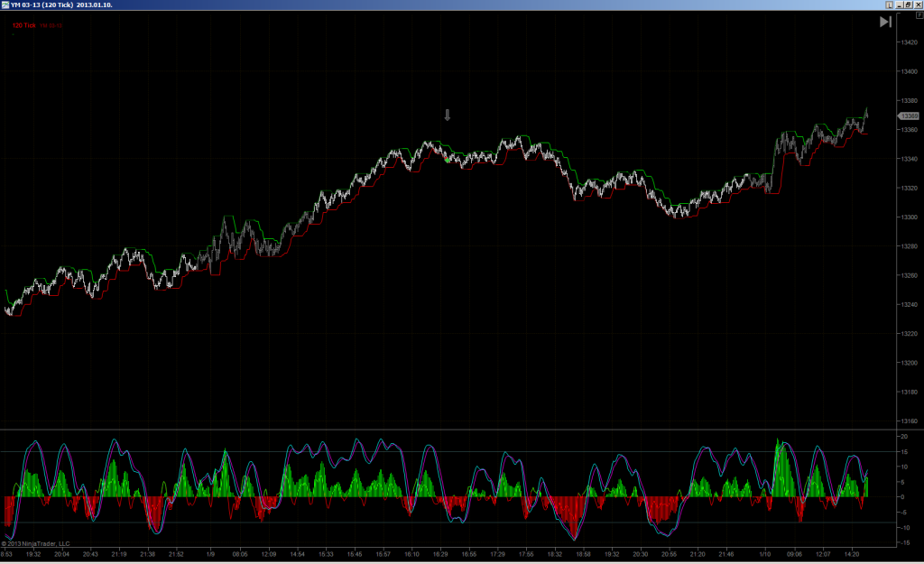Click the chart window icon in the title bar
The height and width of the screenshot is (564, 924).
[x=5, y=5]
